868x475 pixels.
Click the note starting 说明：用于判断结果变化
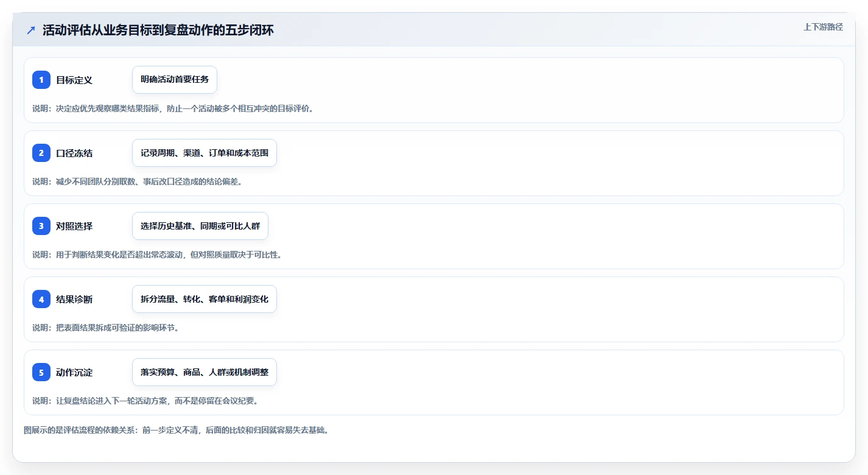coord(157,255)
